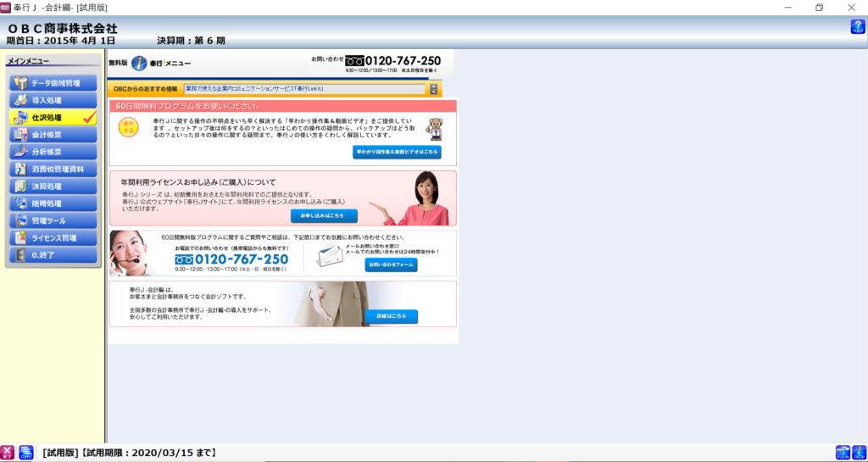Image resolution: width=868 pixels, height=462 pixels.
Task: Click 0.終了 in the main menu
Action: (53, 255)
